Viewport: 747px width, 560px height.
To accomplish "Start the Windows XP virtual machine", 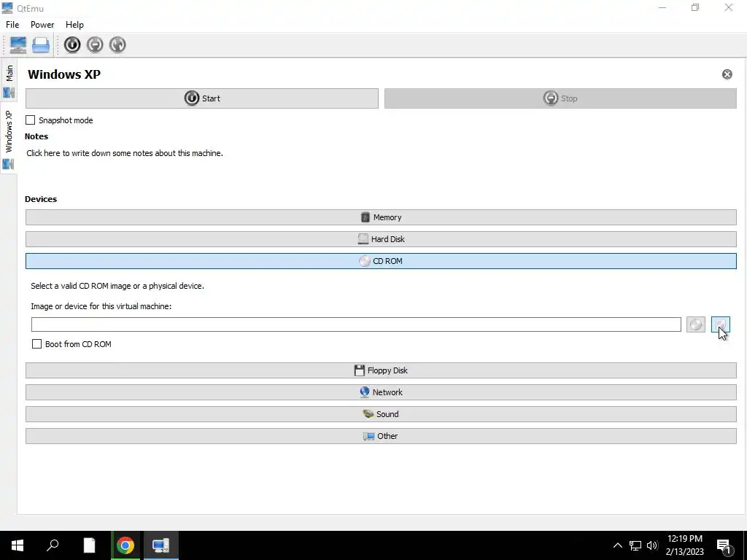I will coord(202,98).
